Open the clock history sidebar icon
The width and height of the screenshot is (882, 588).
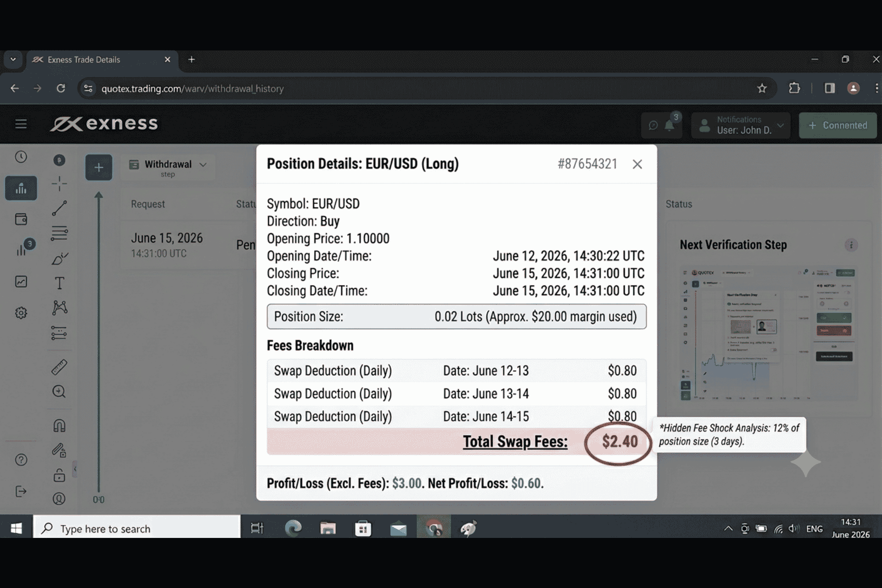tap(21, 157)
